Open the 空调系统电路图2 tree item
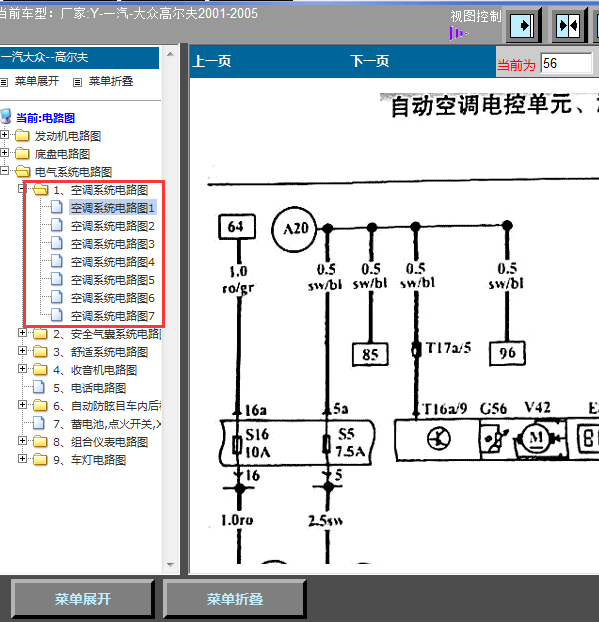Screen dimensions: 599x622 pos(113,226)
